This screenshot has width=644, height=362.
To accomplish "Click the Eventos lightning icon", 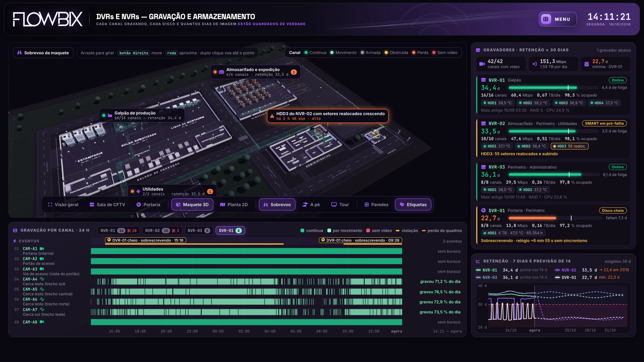I will pos(15,241).
